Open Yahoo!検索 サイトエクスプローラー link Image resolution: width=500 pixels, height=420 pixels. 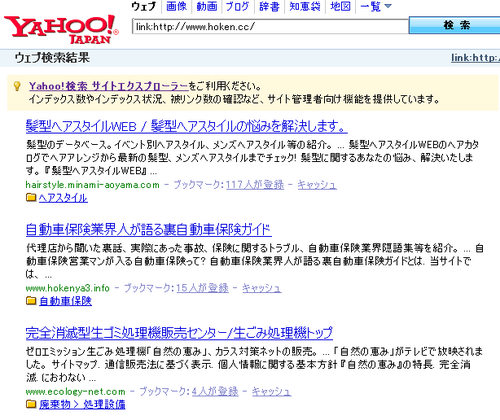click(x=109, y=86)
